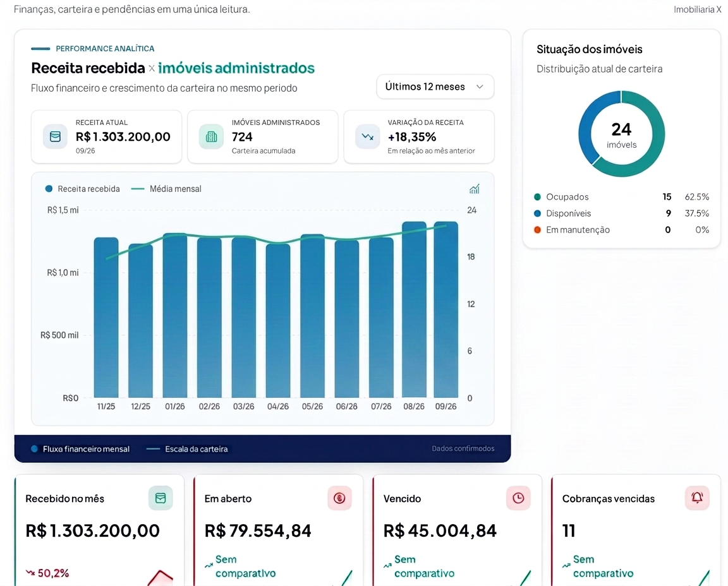Image resolution: width=728 pixels, height=586 pixels.
Task: Click the green Ocupados donut segment
Action: 655,148
